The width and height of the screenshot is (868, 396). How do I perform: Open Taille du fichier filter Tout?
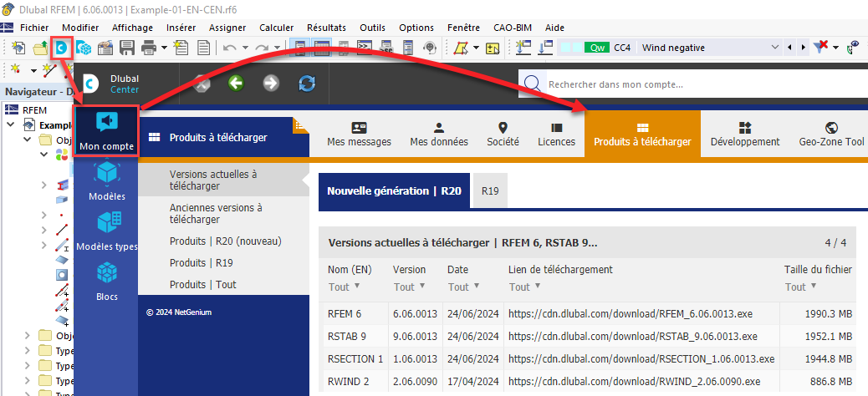tap(801, 287)
